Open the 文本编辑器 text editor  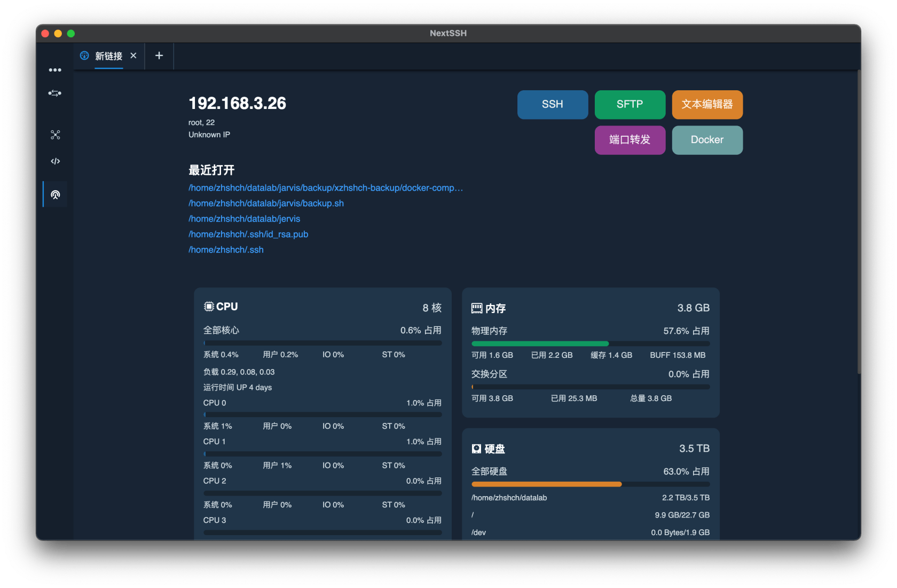(x=707, y=104)
